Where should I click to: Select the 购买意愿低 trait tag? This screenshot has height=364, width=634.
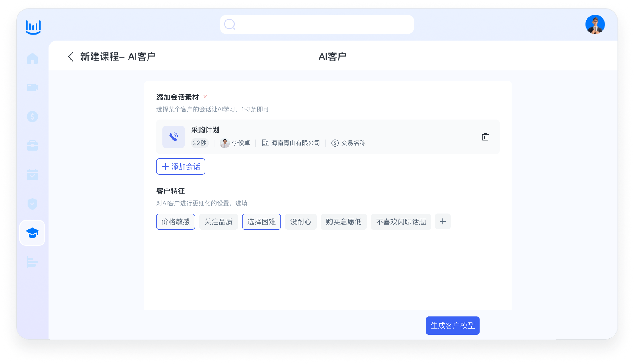coord(343,222)
